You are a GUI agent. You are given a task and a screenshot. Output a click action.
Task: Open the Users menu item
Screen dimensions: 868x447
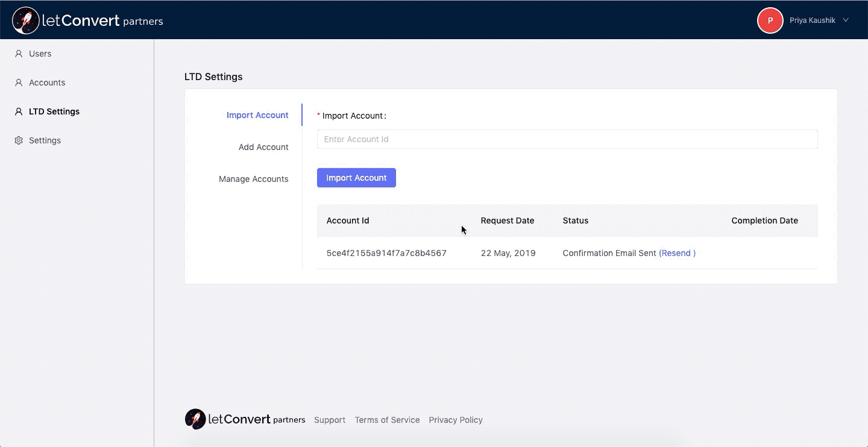(x=40, y=54)
